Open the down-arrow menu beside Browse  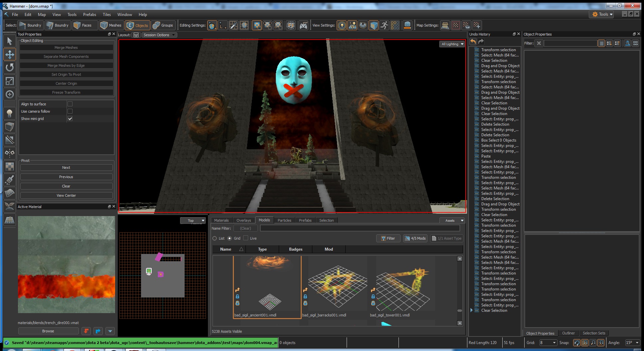pyautogui.click(x=110, y=331)
